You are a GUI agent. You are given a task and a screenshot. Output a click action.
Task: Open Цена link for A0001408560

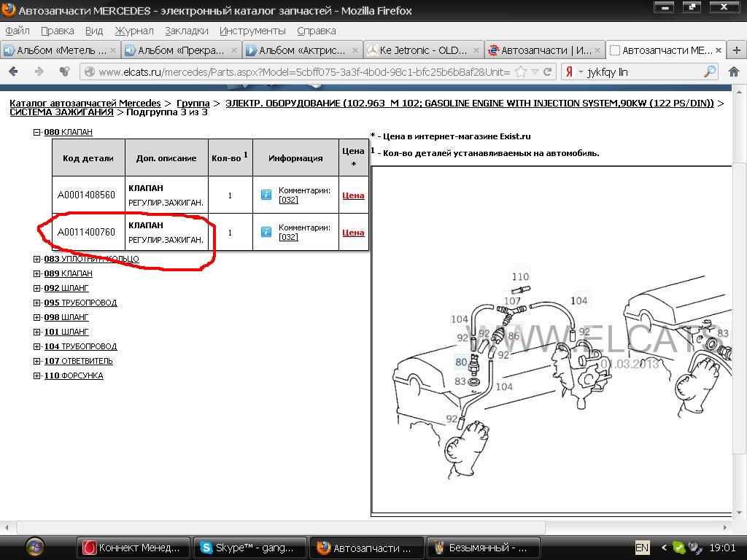[353, 195]
